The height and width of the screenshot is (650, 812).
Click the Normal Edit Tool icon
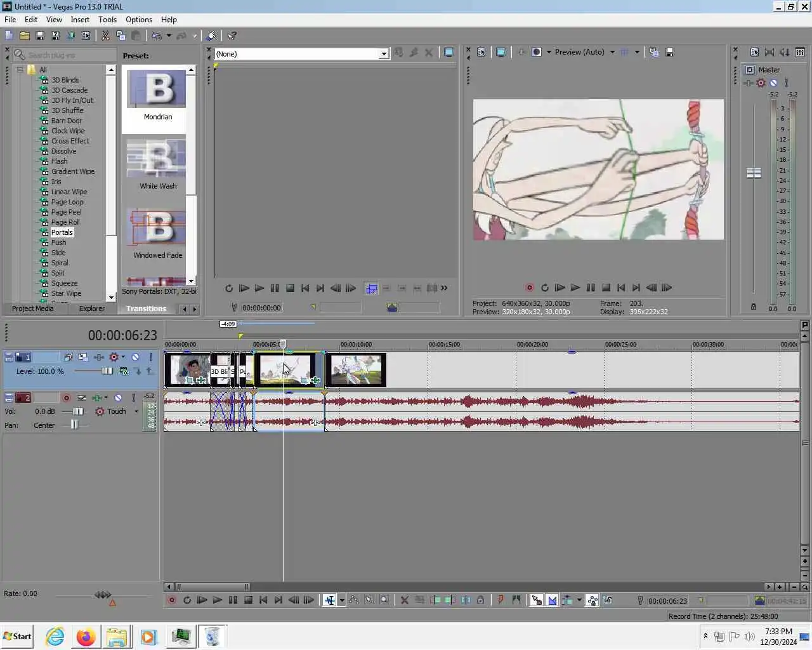pos(329,600)
